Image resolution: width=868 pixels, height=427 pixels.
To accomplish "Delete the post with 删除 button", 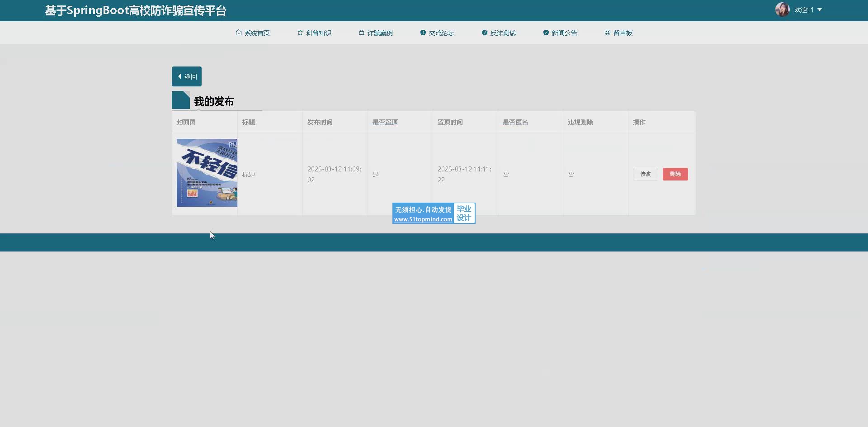I will click(675, 174).
